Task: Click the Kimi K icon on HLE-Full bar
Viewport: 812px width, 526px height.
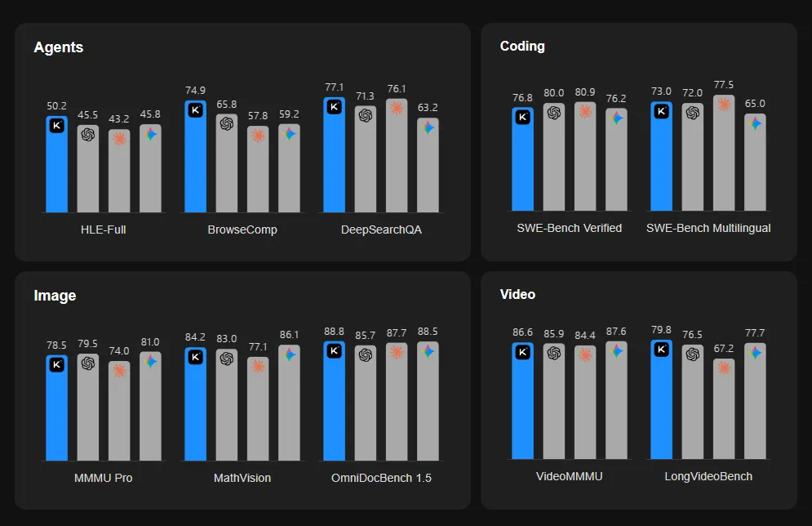Action: pos(57,126)
